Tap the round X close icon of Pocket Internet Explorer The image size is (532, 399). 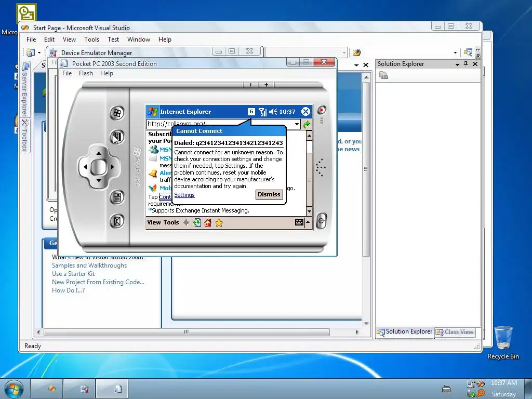tap(305, 112)
